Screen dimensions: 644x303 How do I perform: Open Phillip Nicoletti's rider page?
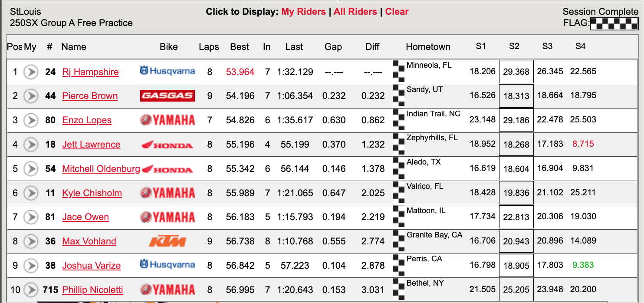92,290
